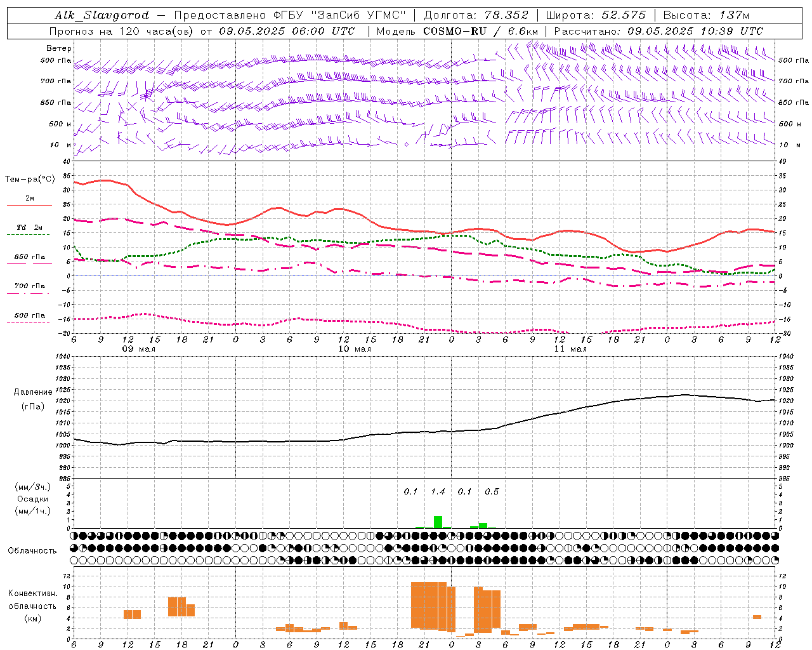Viewport: 812px width, 650px height.
Task: Select the forecast header Прогноз на 120 часа(ов)
Action: coord(122,31)
